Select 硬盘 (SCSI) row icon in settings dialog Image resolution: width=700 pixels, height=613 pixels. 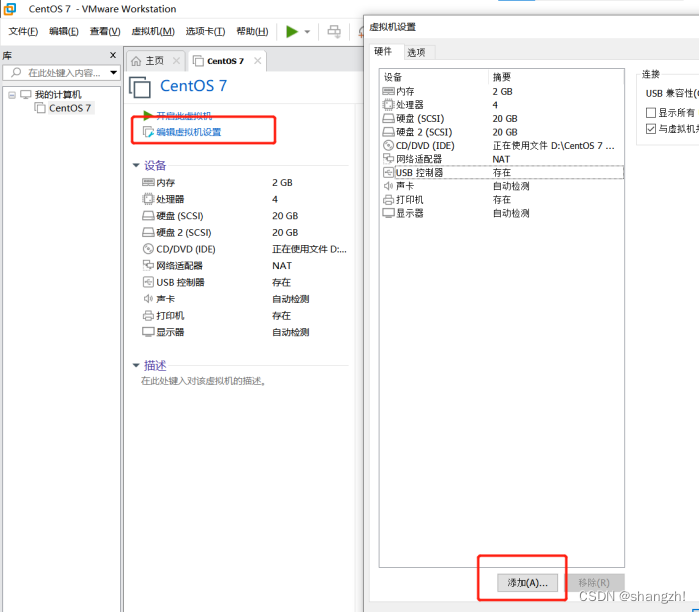[x=388, y=118]
